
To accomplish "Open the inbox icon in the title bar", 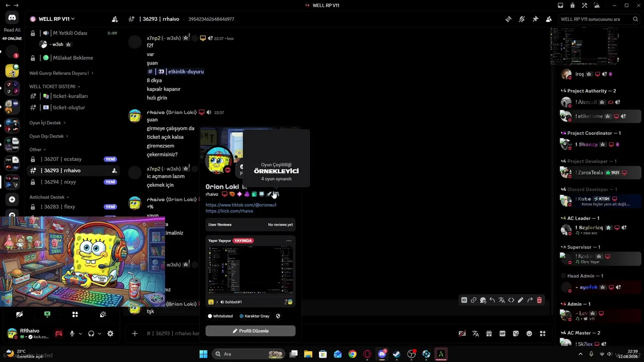I will [560, 6].
